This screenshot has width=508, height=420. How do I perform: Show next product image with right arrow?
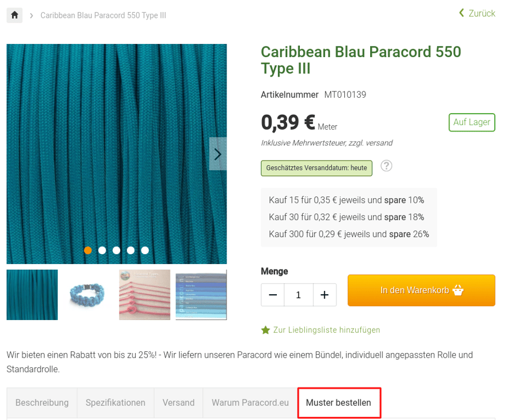coord(218,154)
